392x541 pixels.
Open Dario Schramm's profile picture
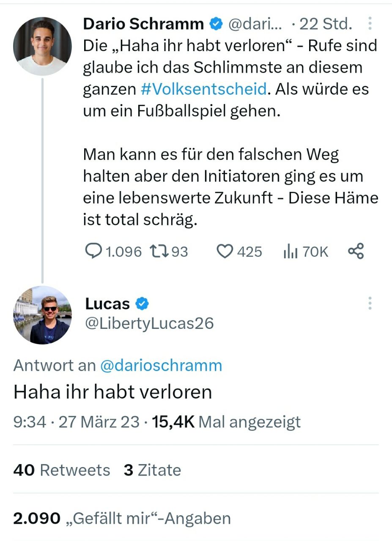(x=42, y=46)
